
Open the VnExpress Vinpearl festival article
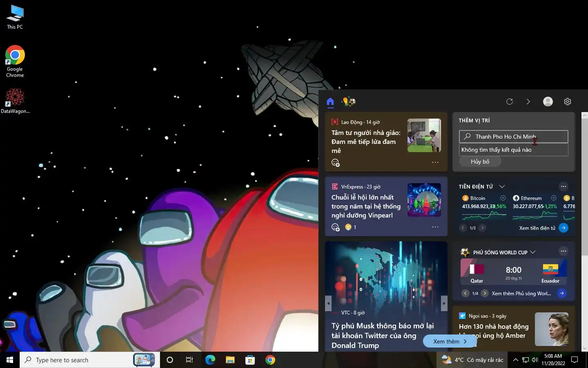(x=366, y=206)
